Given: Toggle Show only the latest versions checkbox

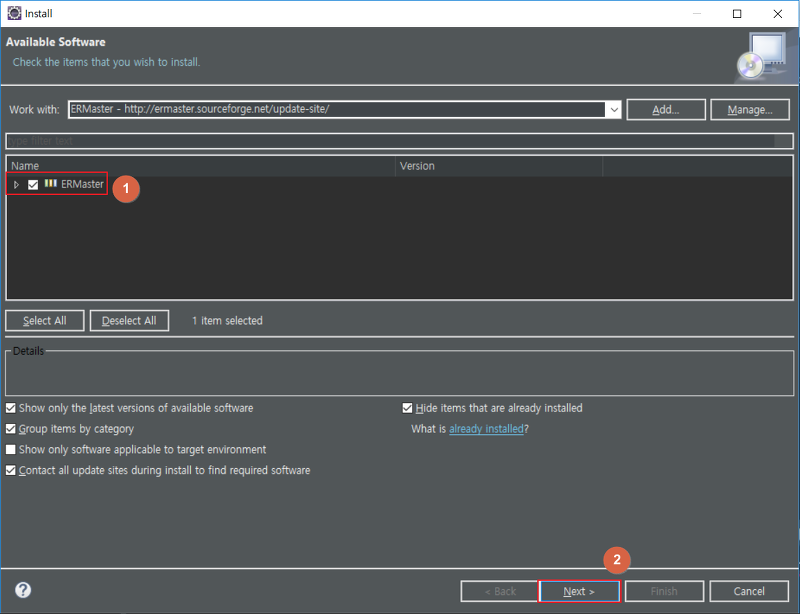Looking at the screenshot, I should point(11,408).
